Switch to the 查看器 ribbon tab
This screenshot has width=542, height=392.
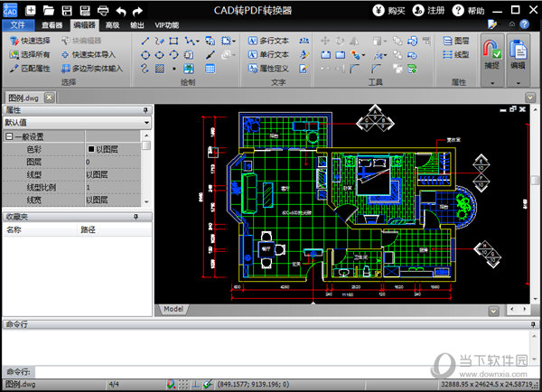pos(51,25)
